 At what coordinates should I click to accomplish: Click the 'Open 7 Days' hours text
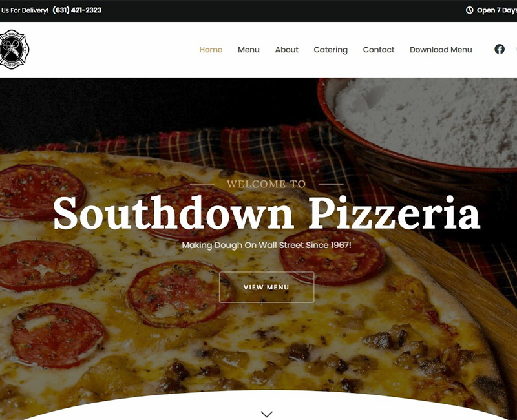pos(496,10)
